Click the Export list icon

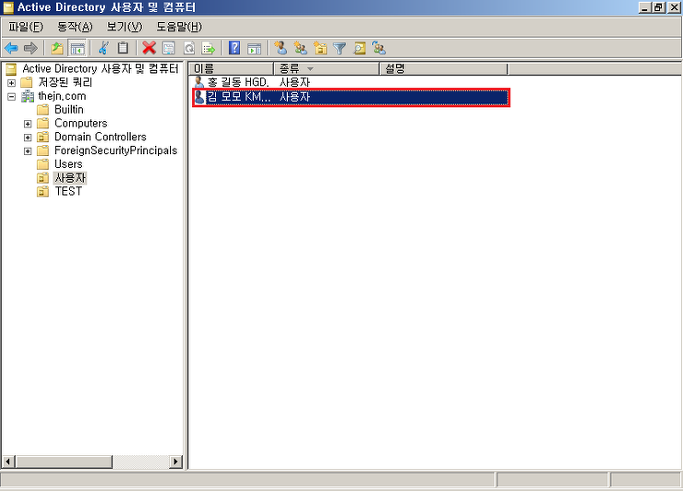tap(209, 48)
